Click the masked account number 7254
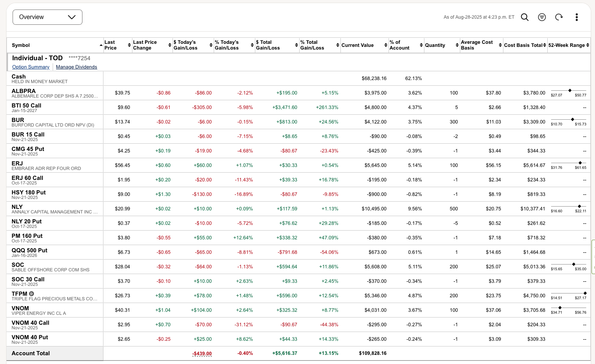Image resolution: width=595 pixels, height=364 pixels. [79, 58]
